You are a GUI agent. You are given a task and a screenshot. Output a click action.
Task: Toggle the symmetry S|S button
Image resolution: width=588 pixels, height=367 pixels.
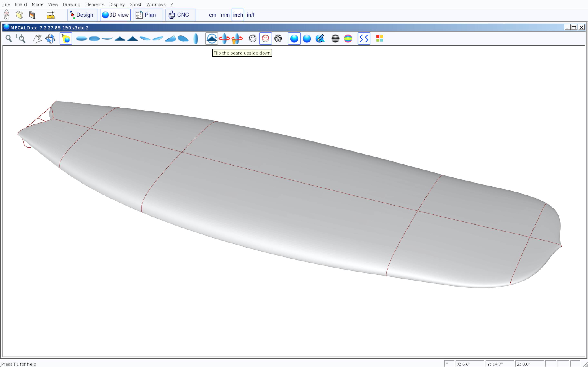click(x=364, y=39)
